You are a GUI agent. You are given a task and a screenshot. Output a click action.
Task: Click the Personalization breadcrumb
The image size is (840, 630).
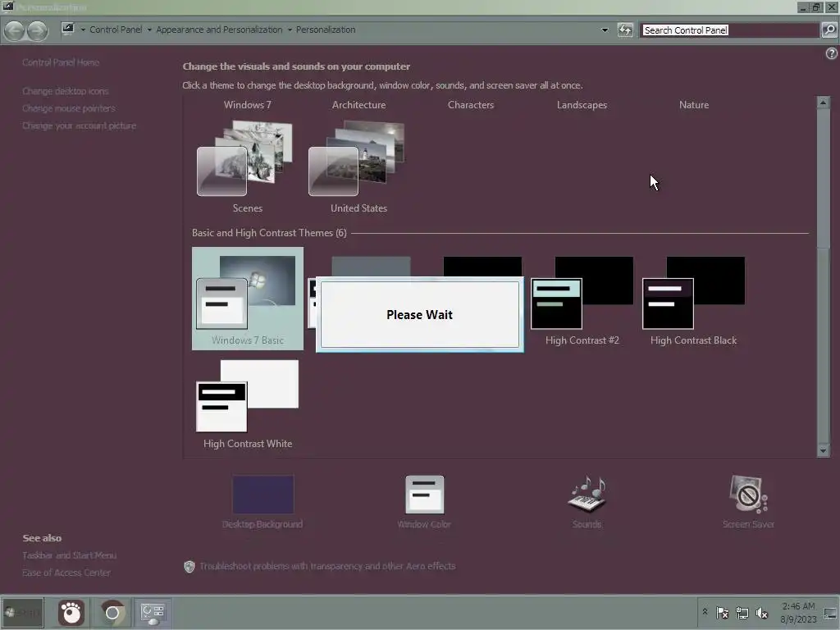[326, 30]
